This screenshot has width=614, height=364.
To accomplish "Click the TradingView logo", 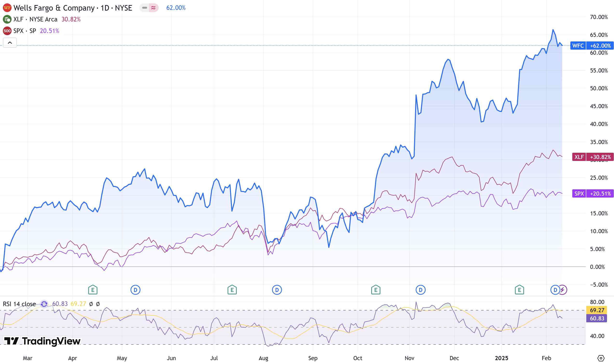I will (42, 341).
